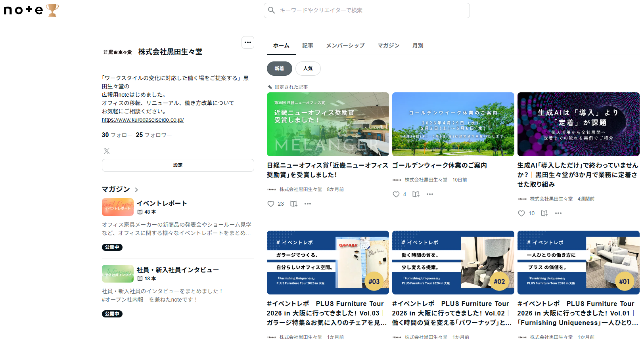This screenshot has width=644, height=344.
Task: Open the 社員インタビュー magazine cover image
Action: pyautogui.click(x=118, y=273)
